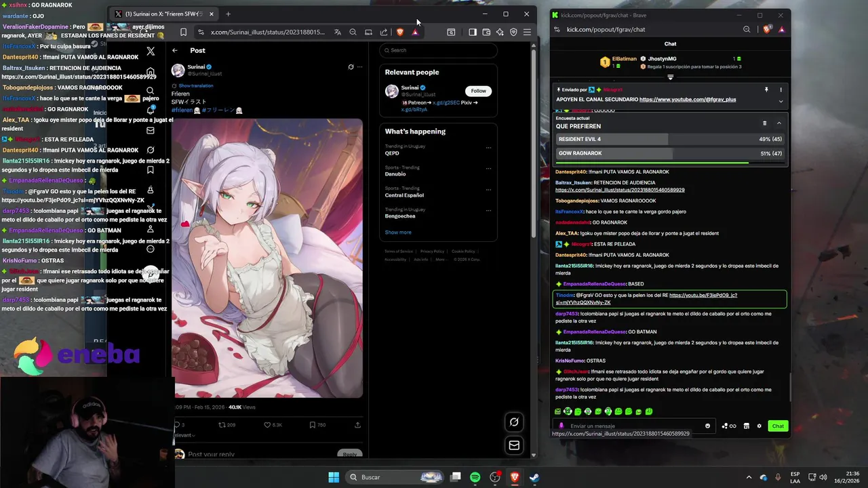The height and width of the screenshot is (488, 868).
Task: Open more options for QEPD trend
Action: 488,148
